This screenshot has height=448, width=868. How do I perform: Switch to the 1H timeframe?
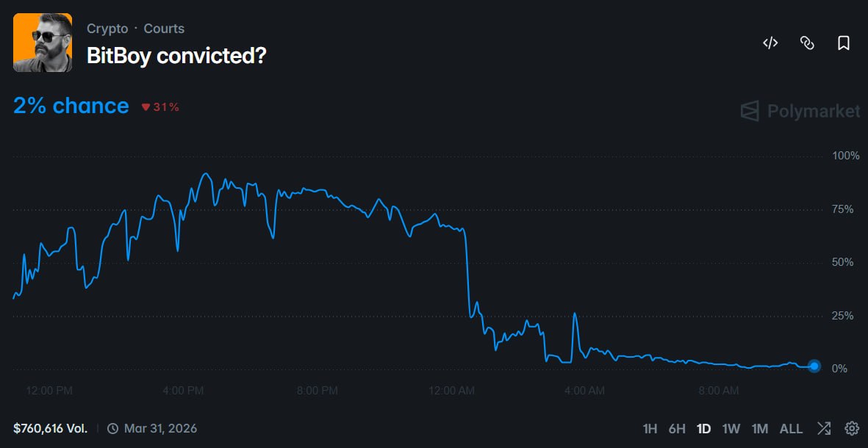point(651,427)
